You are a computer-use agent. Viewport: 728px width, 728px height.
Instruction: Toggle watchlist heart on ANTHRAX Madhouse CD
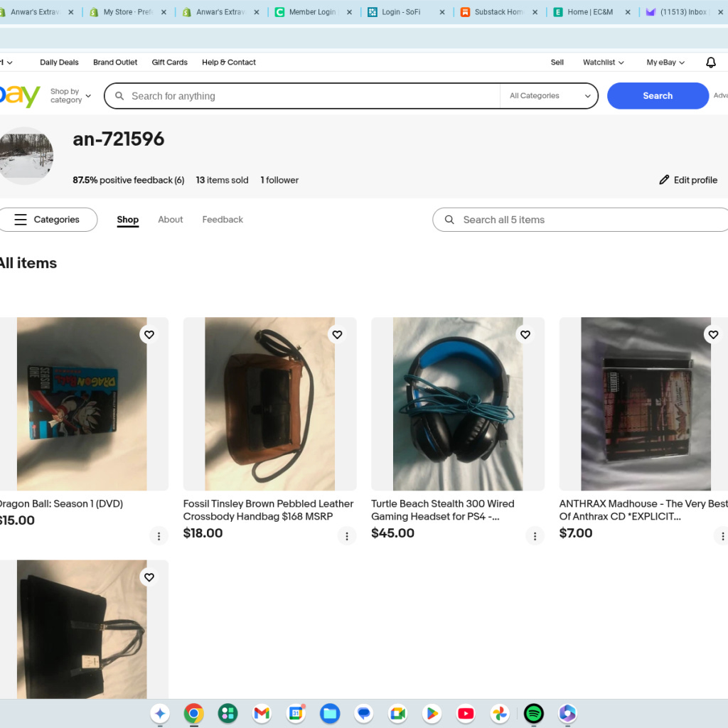713,334
